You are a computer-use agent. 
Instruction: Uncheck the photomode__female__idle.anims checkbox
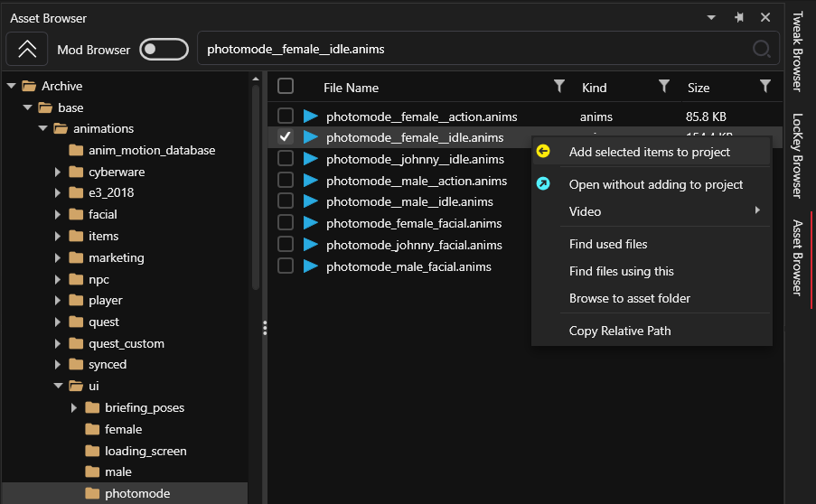(x=286, y=137)
